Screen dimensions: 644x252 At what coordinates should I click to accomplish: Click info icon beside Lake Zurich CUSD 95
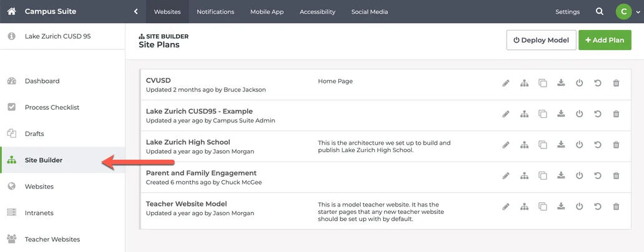pyautogui.click(x=11, y=36)
